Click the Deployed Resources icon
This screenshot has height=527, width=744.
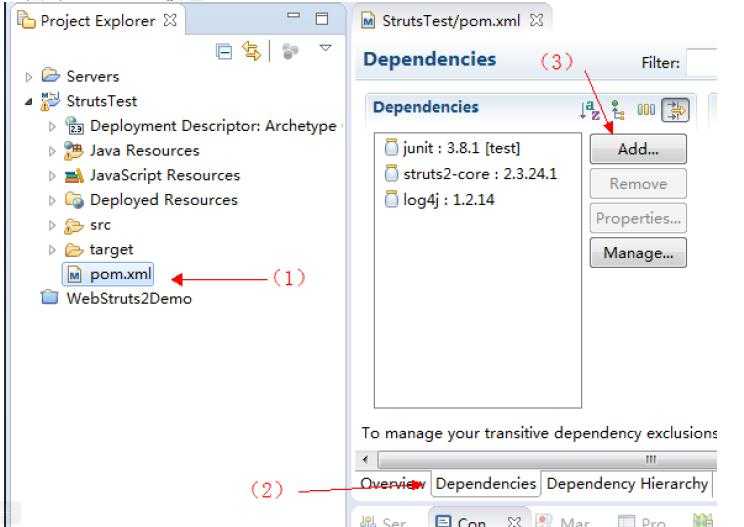point(74,200)
